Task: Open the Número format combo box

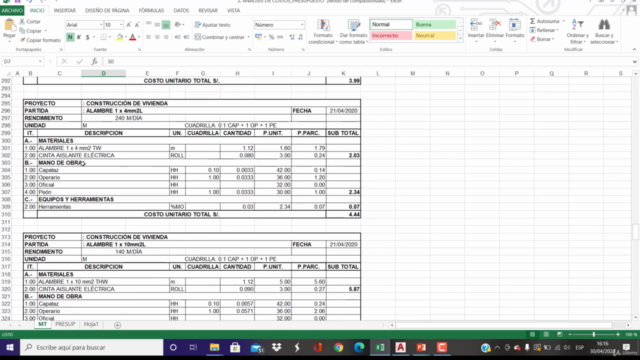Action: tap(279, 25)
